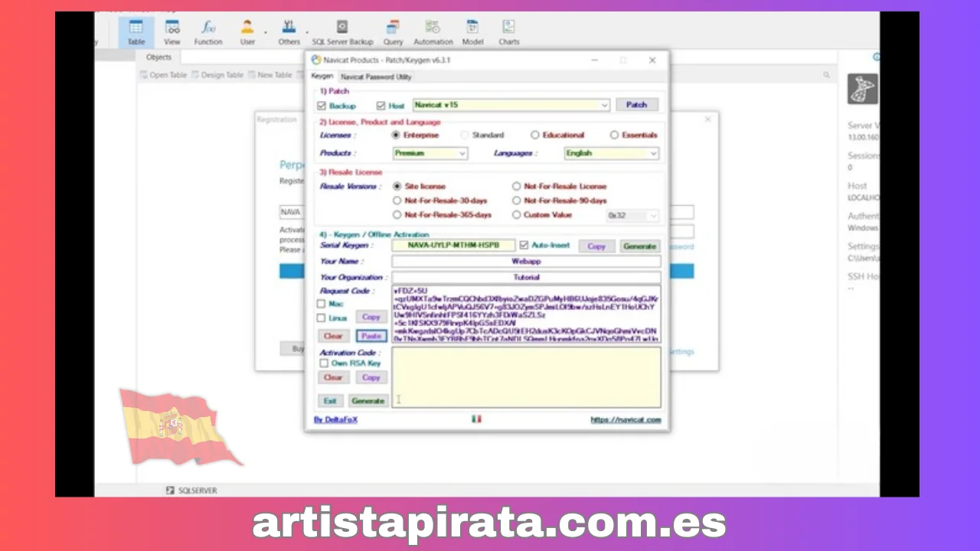
Task: Select the Not-For-Resale-30-days option
Action: pos(397,201)
